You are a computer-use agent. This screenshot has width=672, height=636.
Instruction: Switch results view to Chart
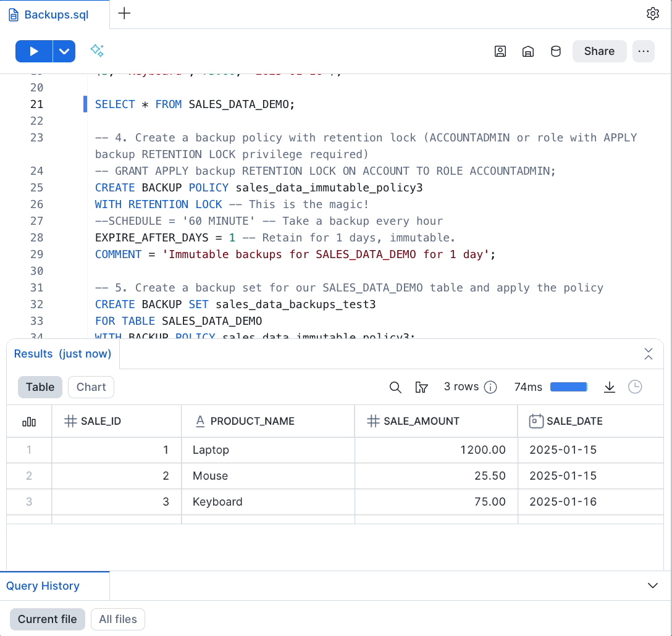[91, 387]
